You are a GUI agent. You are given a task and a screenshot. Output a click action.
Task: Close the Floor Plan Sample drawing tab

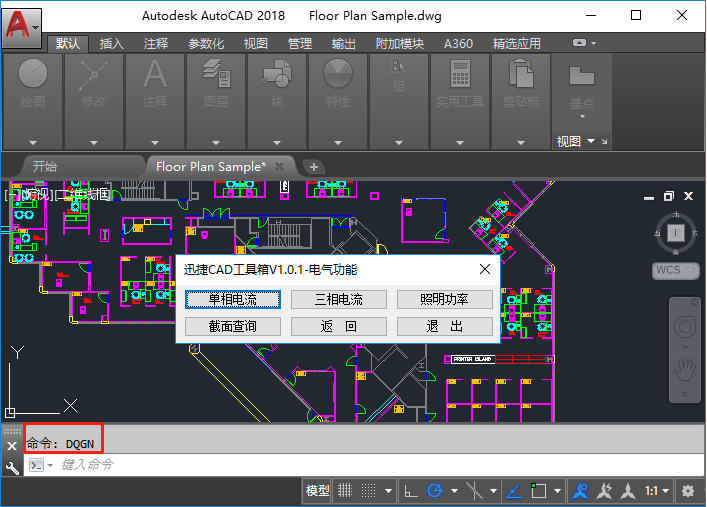[279, 166]
